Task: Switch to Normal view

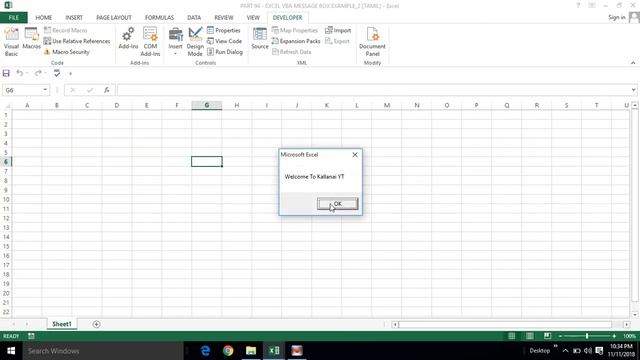Action: point(511,336)
